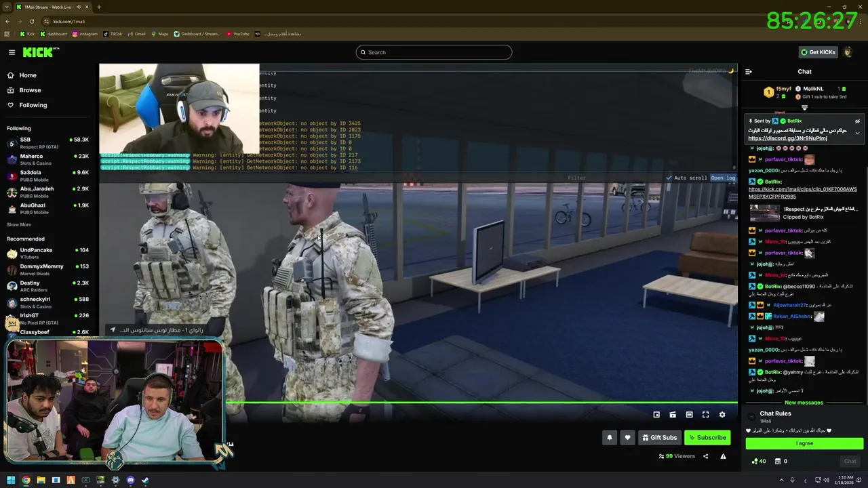Open Sa3dola channel in sidebar
The image size is (868, 488).
coord(47,176)
